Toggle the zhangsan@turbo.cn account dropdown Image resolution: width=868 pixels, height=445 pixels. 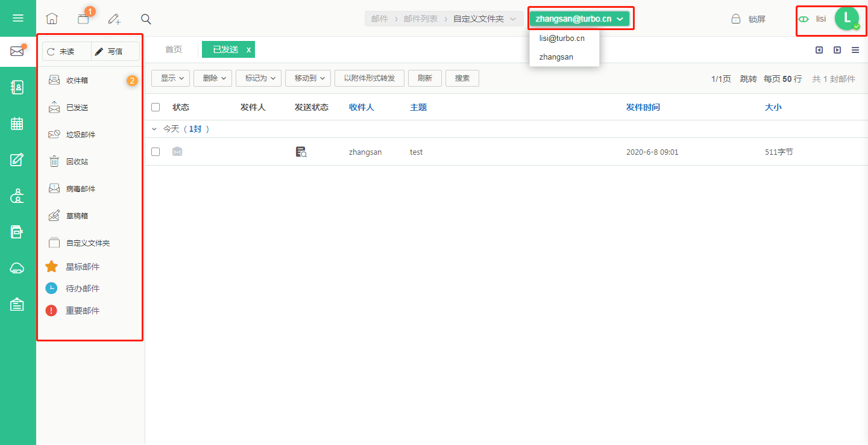pos(580,19)
